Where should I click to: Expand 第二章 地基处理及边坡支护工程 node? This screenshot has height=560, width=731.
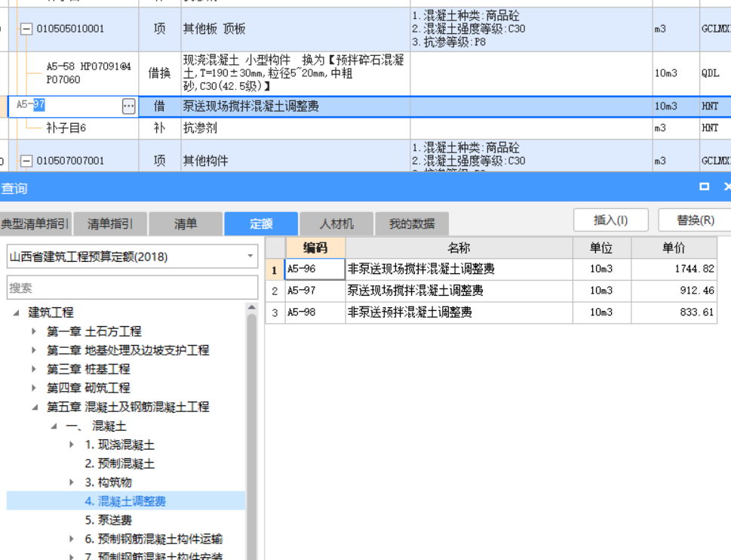click(33, 350)
